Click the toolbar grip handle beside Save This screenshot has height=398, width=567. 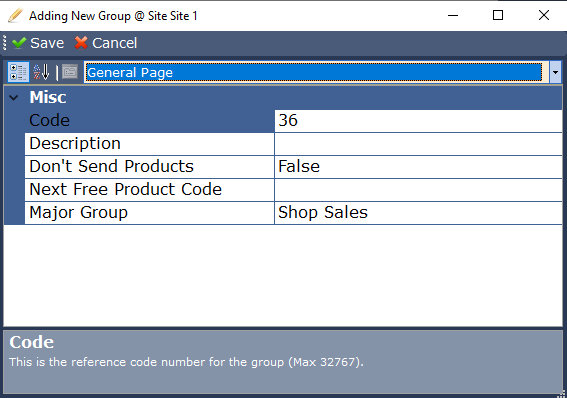(4, 43)
